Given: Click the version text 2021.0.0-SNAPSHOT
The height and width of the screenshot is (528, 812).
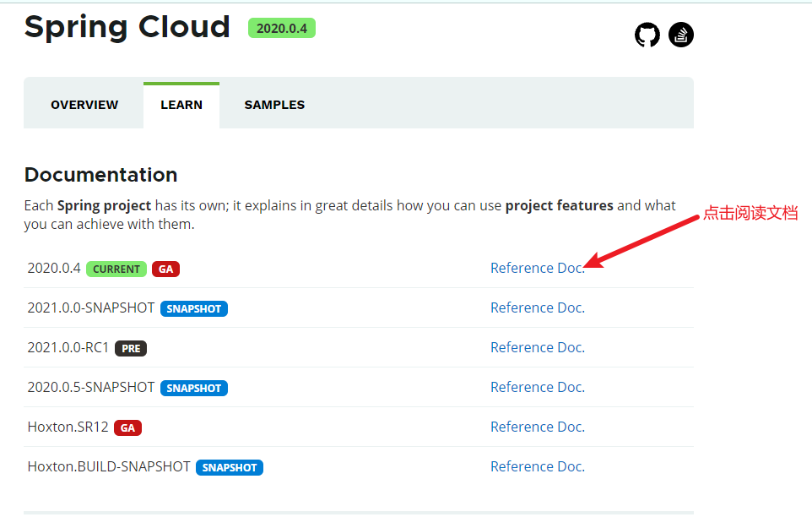Looking at the screenshot, I should pyautogui.click(x=91, y=308).
